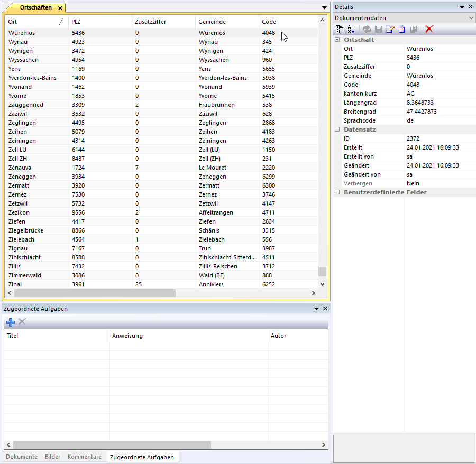This screenshot has height=464, width=476.
Task: Click the delete X icon in Zugeordnete Aufgaben
Action: coord(21,322)
